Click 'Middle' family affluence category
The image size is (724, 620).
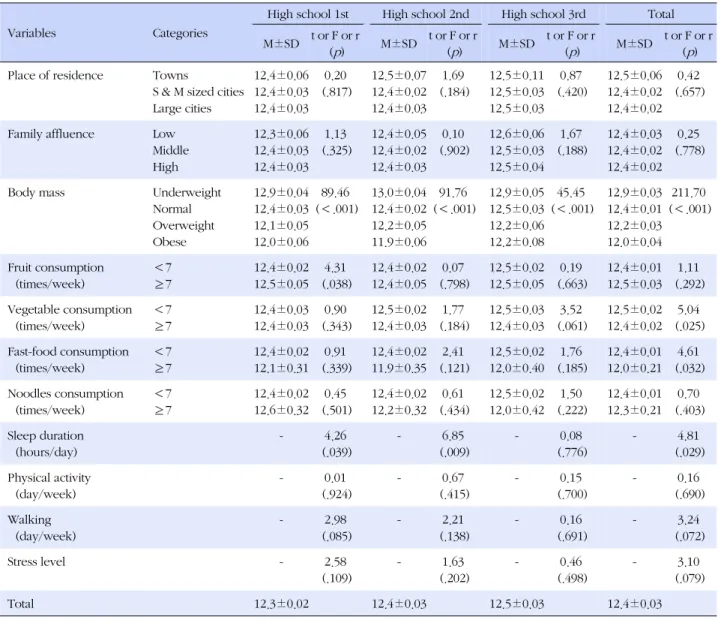[170, 150]
